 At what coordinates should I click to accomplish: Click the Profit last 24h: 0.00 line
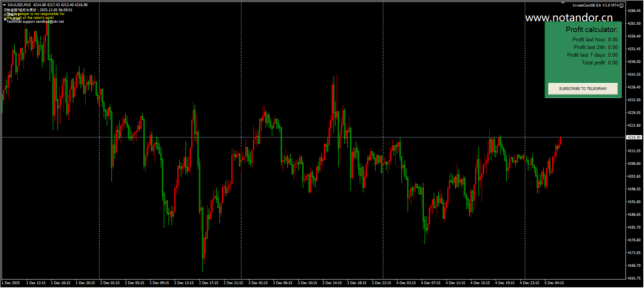point(596,47)
